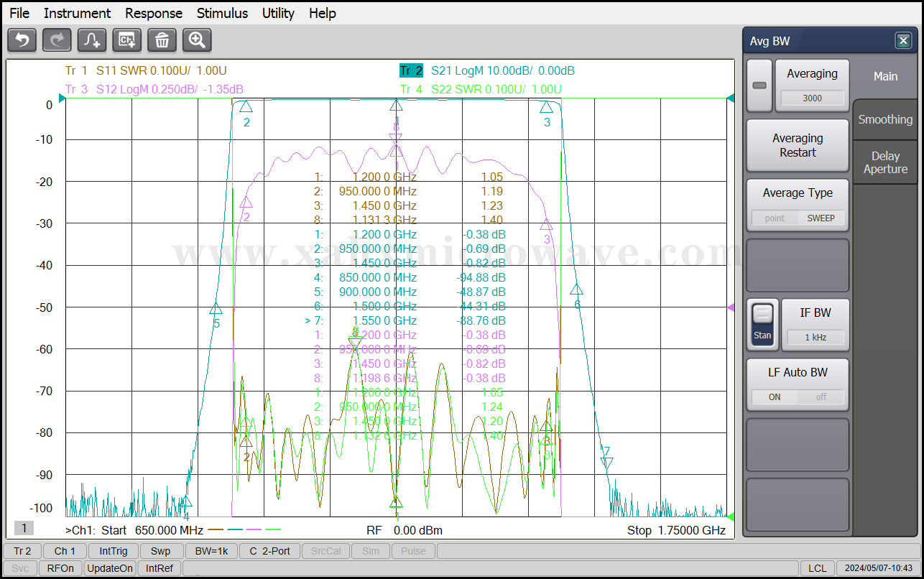Open the Delay Aperture tab
Image resolution: width=924 pixels, height=579 pixels.
(x=885, y=162)
